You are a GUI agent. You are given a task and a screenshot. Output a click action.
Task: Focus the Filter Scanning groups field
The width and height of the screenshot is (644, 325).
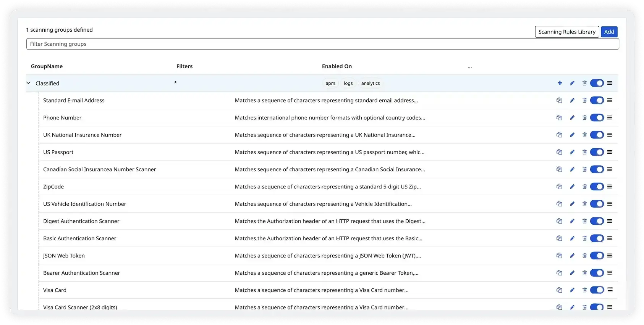[x=322, y=44]
